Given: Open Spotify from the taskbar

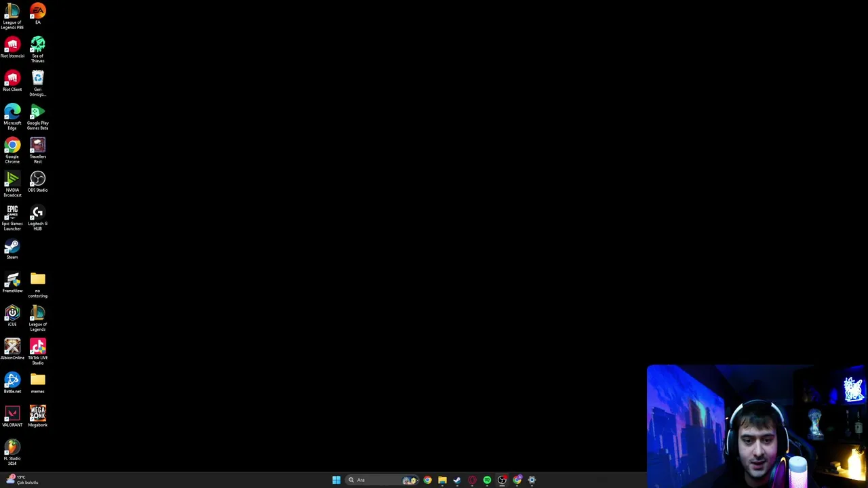Looking at the screenshot, I should [487, 480].
